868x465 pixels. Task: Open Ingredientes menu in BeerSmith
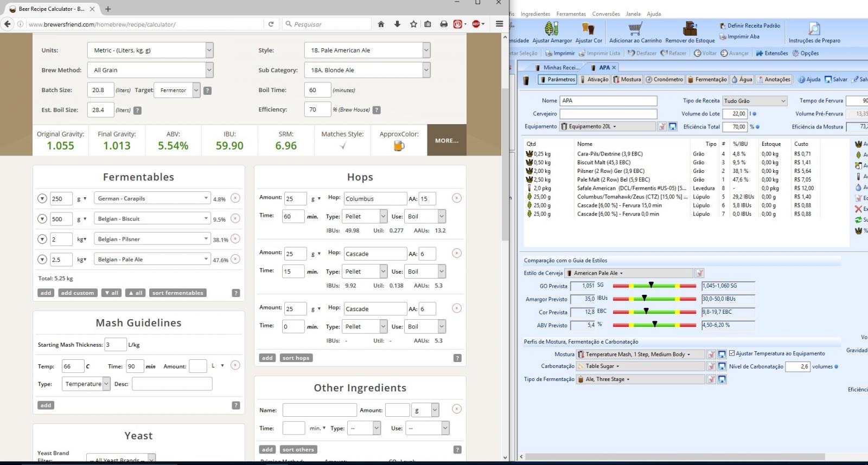pyautogui.click(x=535, y=14)
